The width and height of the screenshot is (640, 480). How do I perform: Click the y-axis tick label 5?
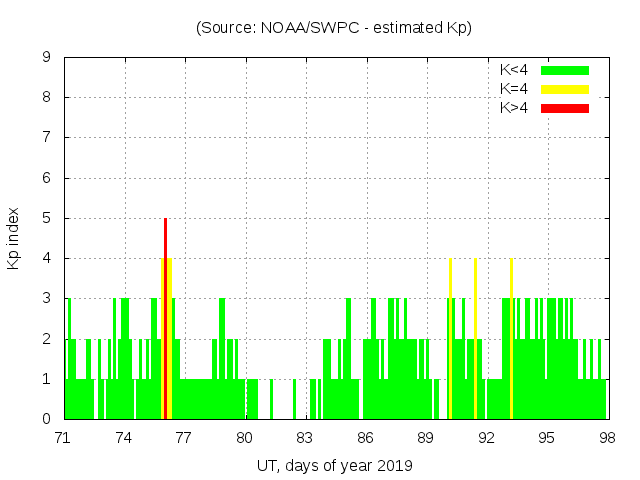point(46,218)
